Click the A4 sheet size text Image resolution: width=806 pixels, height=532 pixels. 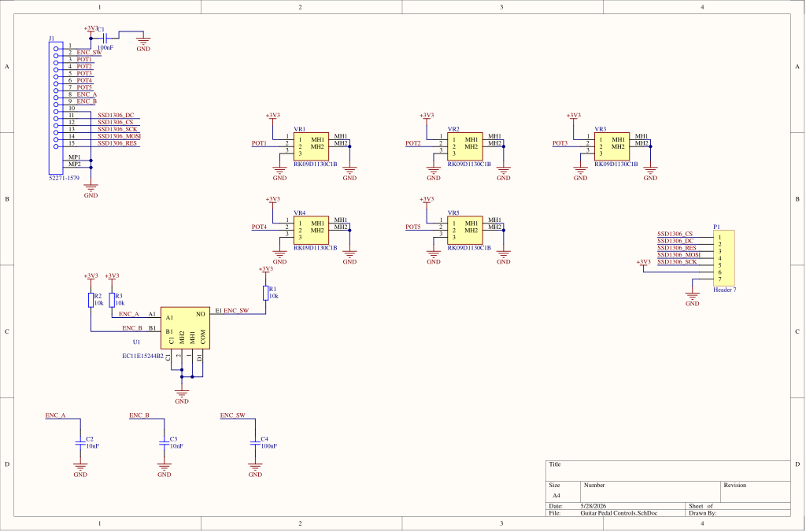(x=556, y=496)
